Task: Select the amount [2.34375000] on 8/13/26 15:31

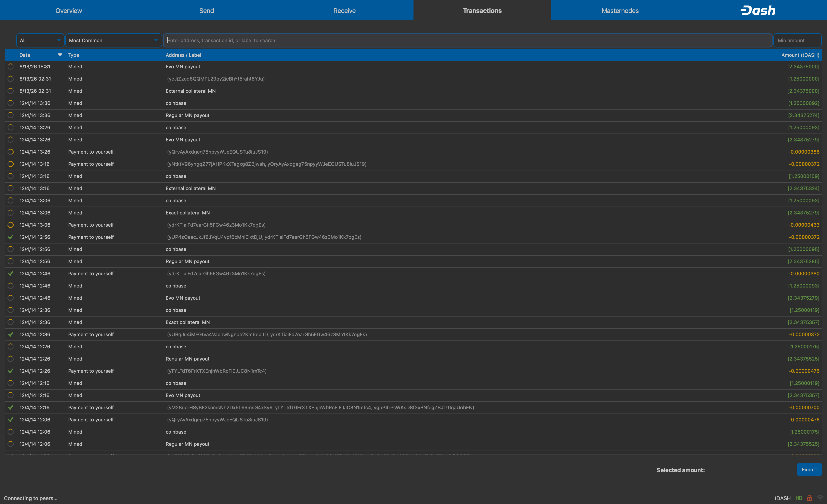Action: click(x=803, y=67)
